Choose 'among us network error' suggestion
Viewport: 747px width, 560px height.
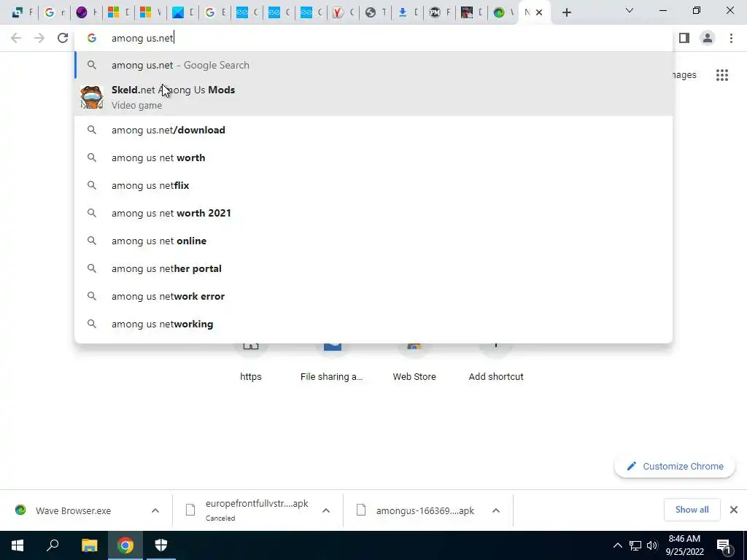click(x=373, y=296)
